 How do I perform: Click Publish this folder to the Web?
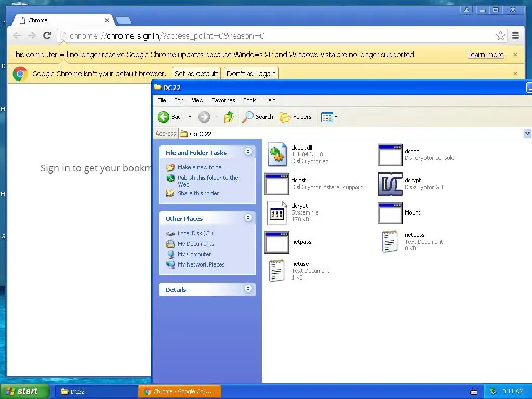coord(208,181)
